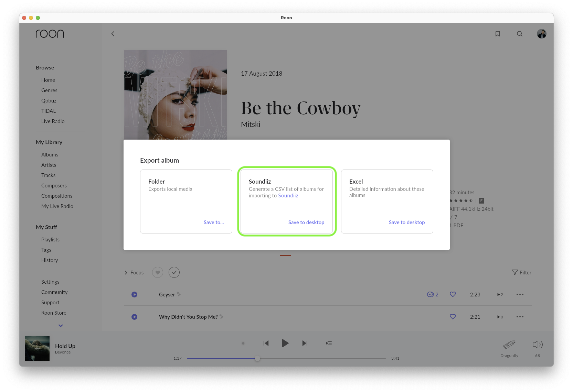Open History in My Stuff
573x392 pixels.
[x=50, y=260]
